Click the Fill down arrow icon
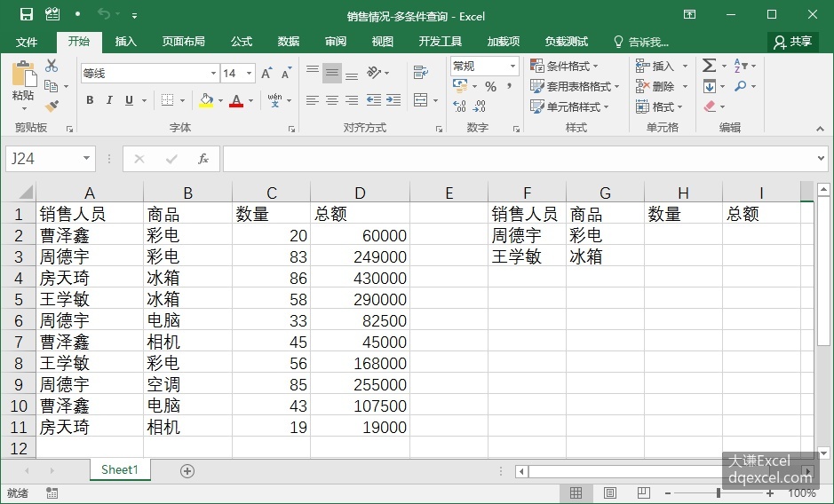 pos(709,86)
